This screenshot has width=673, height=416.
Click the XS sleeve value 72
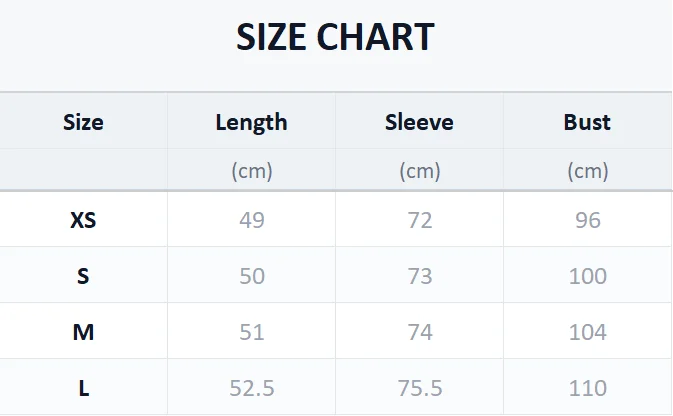pyautogui.click(x=419, y=220)
